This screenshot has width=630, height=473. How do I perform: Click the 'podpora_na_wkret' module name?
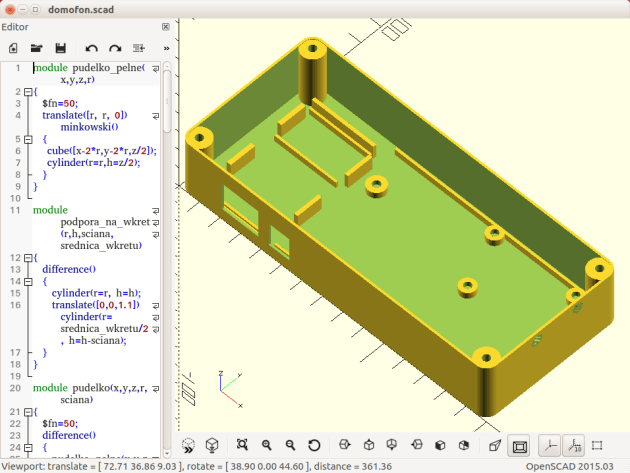click(105, 222)
